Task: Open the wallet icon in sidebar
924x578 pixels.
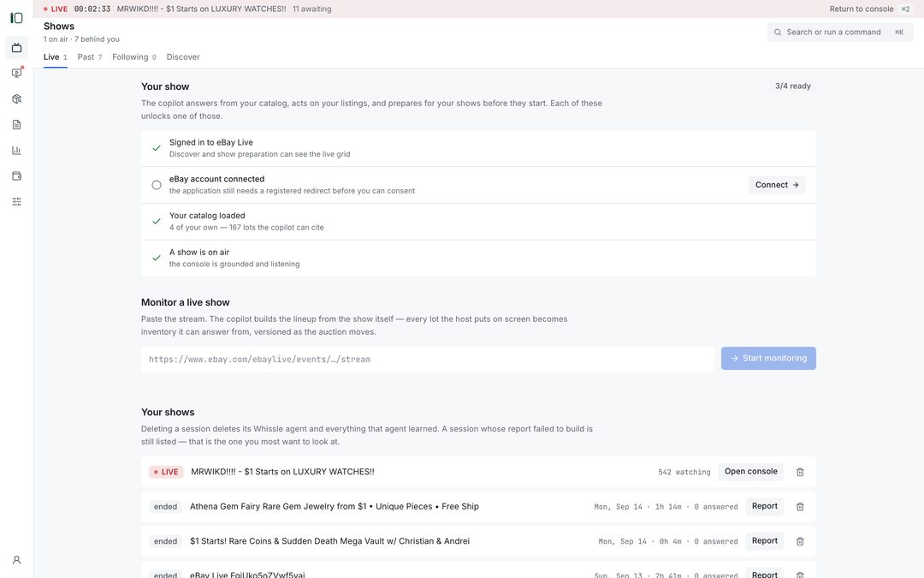Action: tap(16, 176)
